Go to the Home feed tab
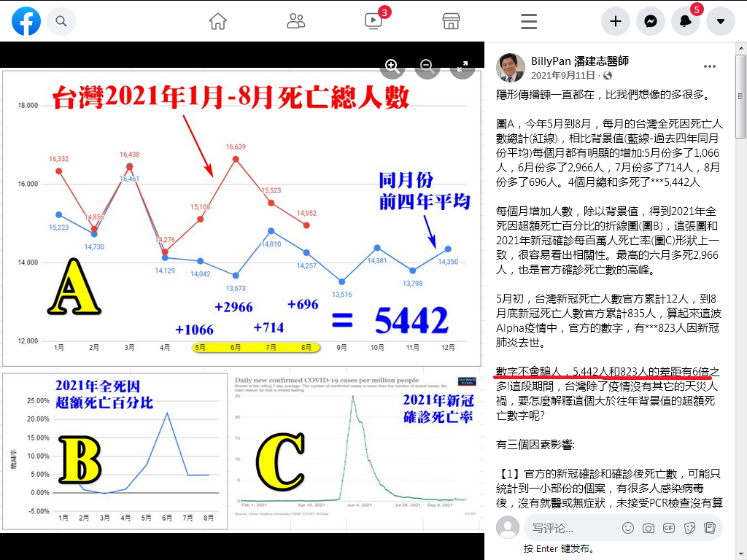747x560 pixels. (x=217, y=21)
